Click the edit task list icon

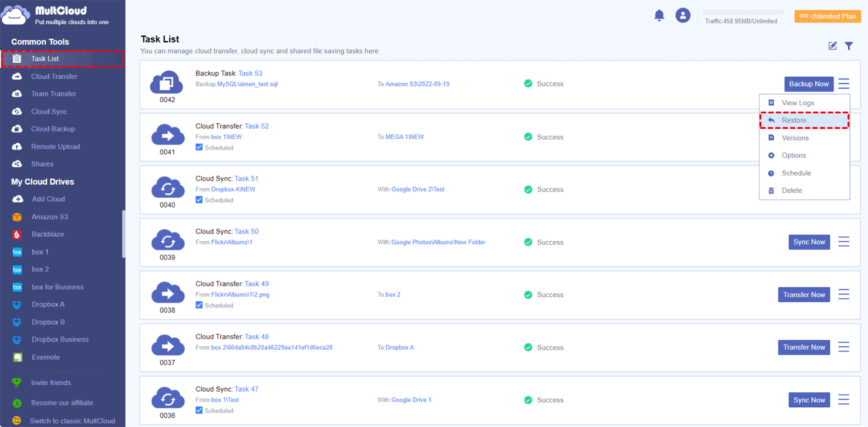tap(833, 46)
